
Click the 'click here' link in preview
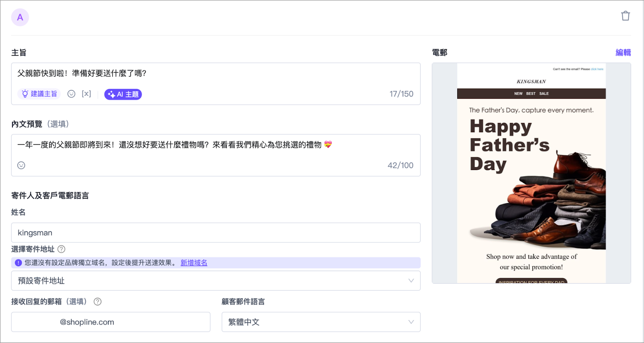pos(597,69)
